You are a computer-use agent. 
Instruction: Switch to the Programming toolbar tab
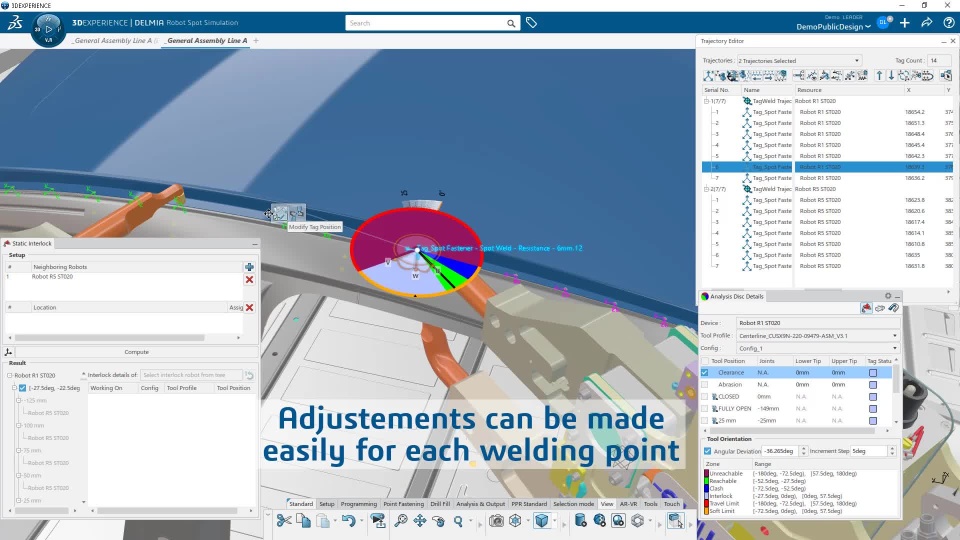click(359, 504)
